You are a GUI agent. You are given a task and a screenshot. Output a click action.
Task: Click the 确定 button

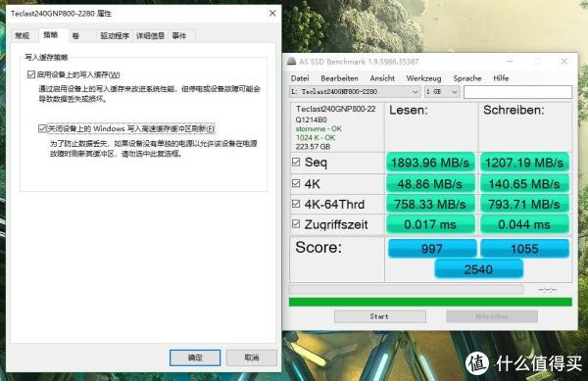[x=195, y=357]
